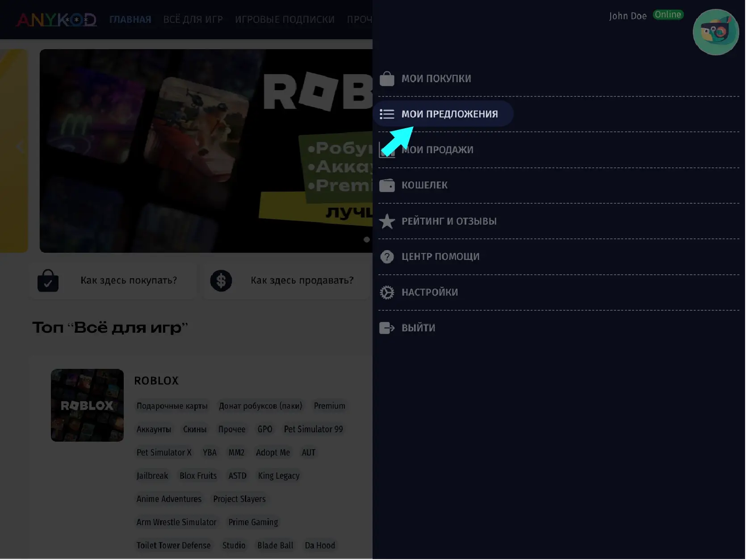Screen dimensions: 746x560
Task: Click the Roblox promo banner slide
Action: point(206,151)
